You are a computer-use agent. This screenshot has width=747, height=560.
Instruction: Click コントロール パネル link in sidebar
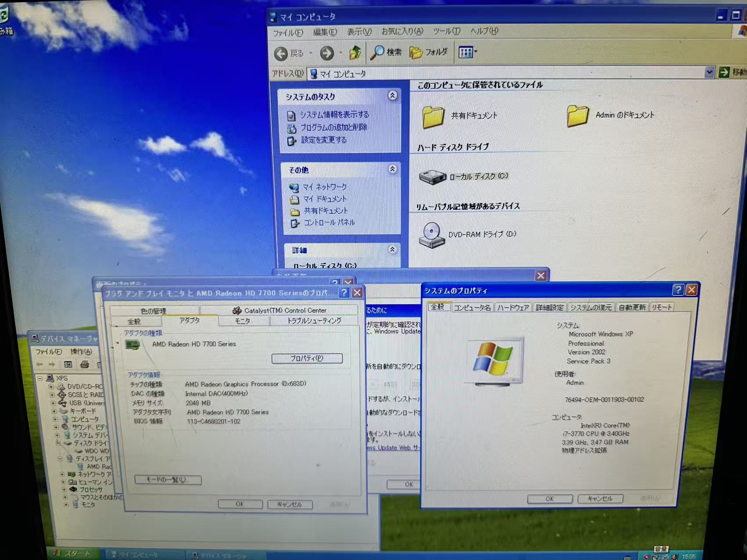tap(329, 223)
